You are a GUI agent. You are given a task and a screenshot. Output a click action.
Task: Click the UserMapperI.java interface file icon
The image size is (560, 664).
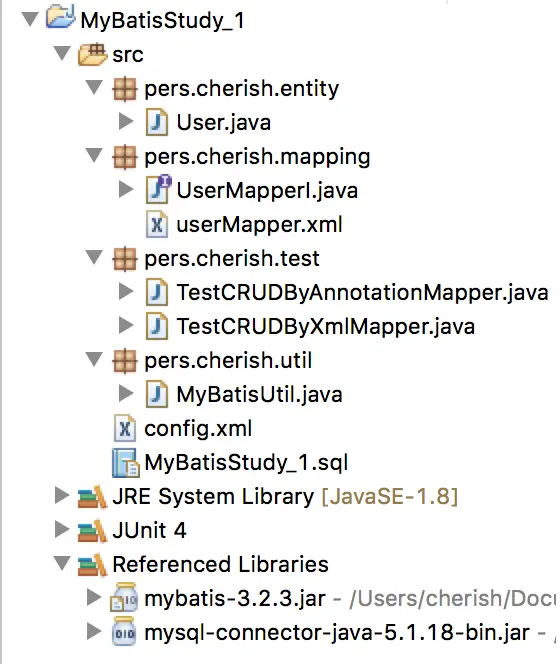pyautogui.click(x=158, y=189)
